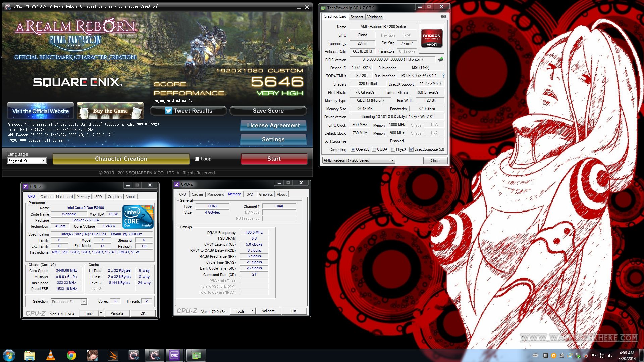Click the BIOS Version field in GPU-Z
644x362 pixels.
(x=392, y=59)
